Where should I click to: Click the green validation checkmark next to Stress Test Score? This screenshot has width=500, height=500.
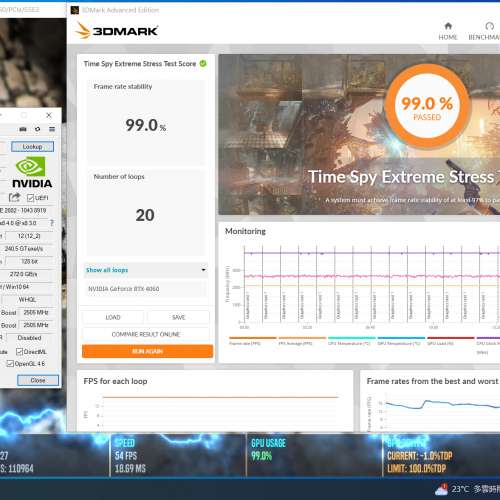point(203,63)
